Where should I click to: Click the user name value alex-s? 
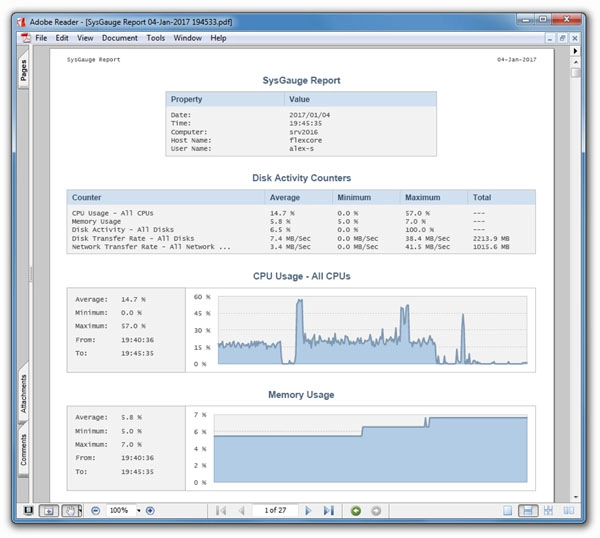(301, 148)
